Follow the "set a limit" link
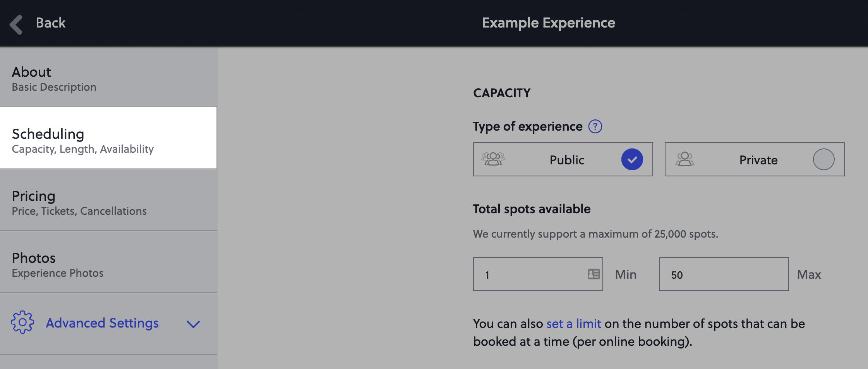This screenshot has width=868, height=369. coord(574,324)
